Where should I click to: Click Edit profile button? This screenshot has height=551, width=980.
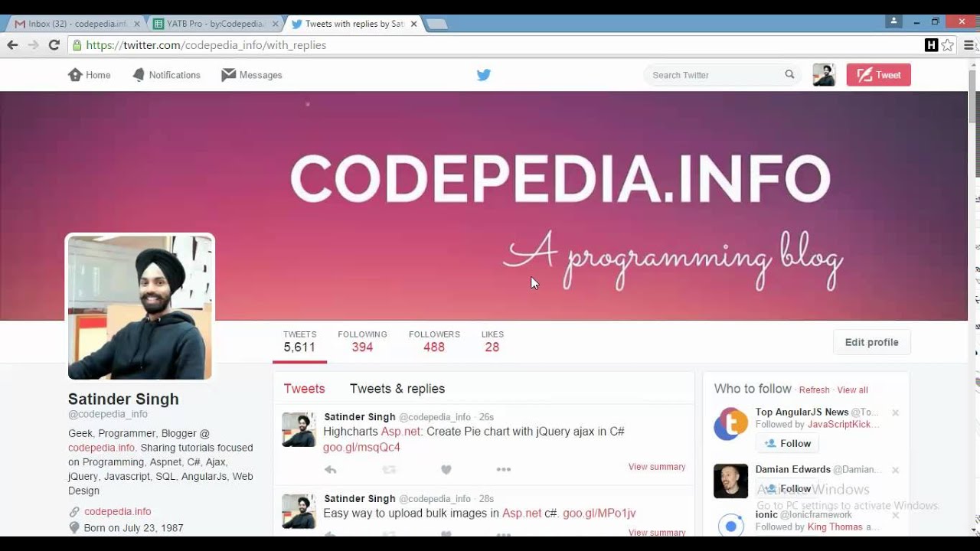[872, 342]
